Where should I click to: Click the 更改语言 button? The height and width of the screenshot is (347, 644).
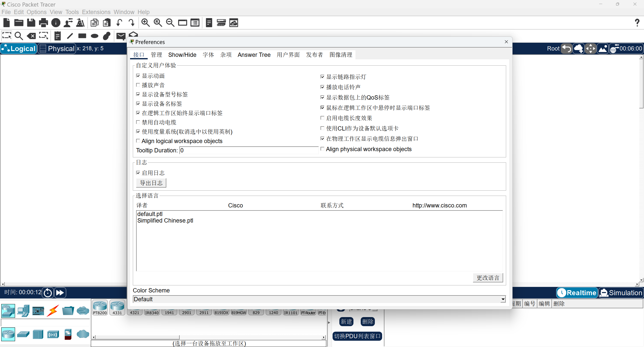[x=488, y=278]
